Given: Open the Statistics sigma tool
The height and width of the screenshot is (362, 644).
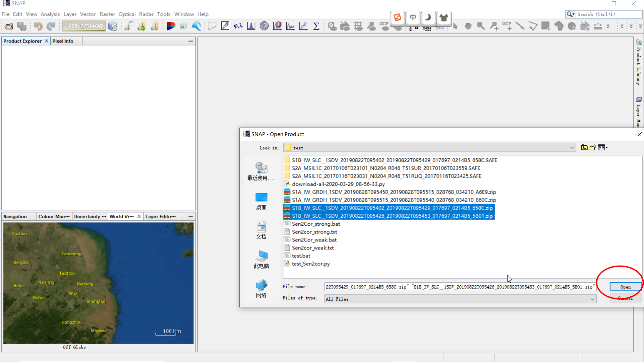Looking at the screenshot, I should pyautogui.click(x=316, y=26).
